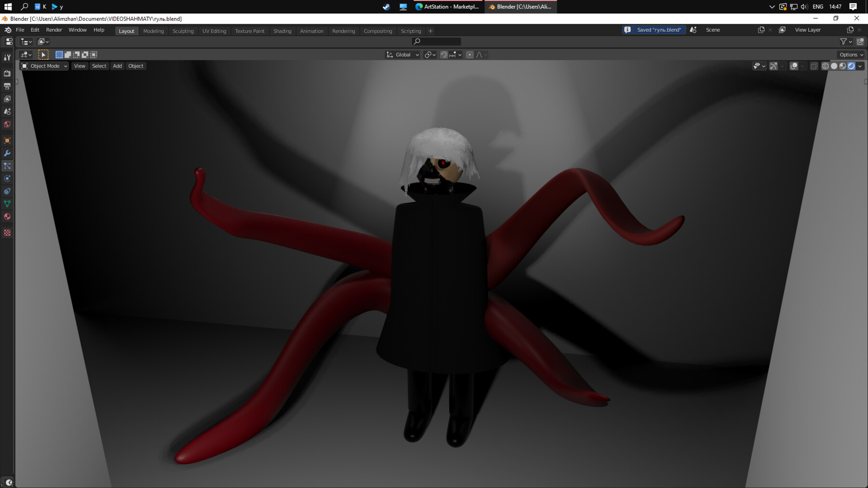Choose the Set New Selection mode icon
Screen dimensions: 868x488
point(59,54)
